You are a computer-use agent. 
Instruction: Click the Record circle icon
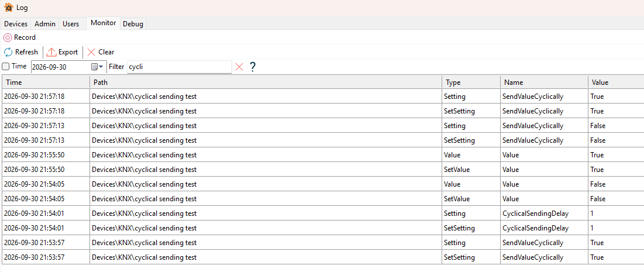(8, 37)
